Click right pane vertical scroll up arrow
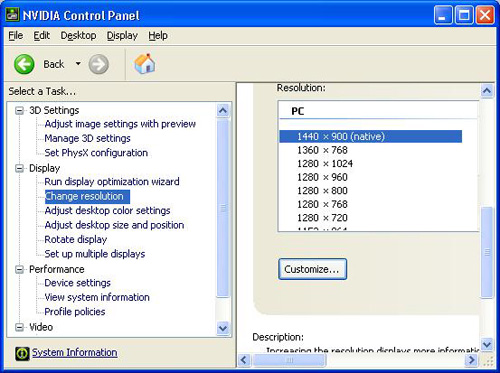This screenshot has height=373, width=500. pos(487,90)
